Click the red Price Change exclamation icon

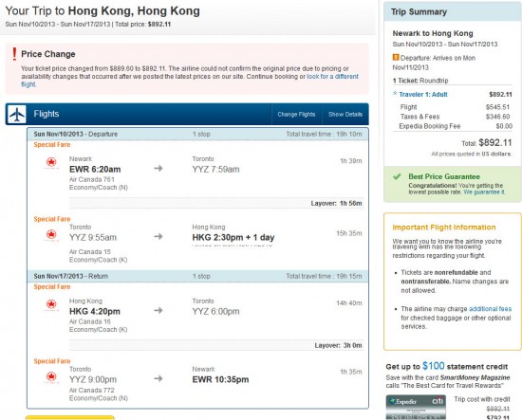coord(14,54)
